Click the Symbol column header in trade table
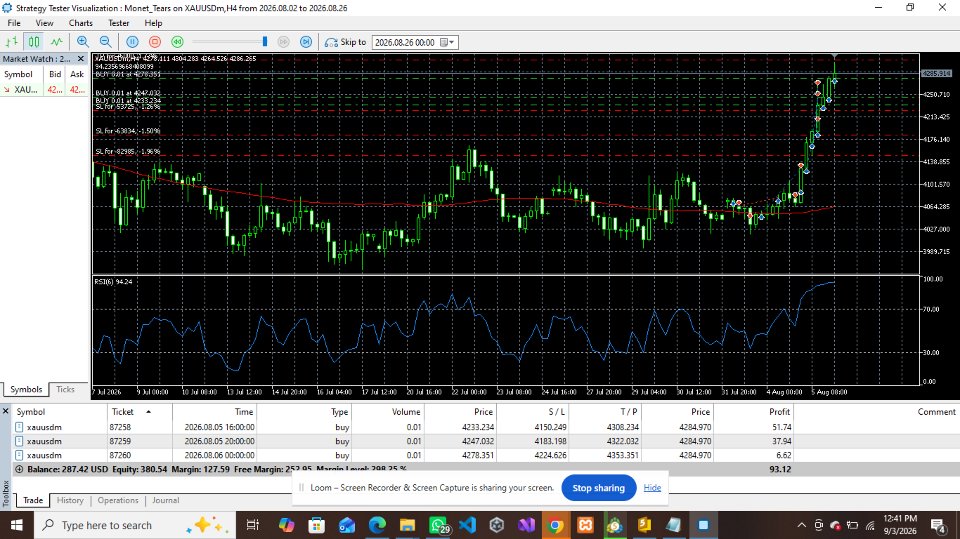 pos(60,412)
